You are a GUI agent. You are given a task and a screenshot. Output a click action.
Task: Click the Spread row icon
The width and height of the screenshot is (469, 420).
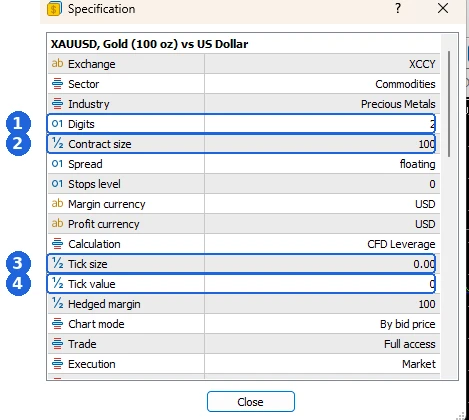coord(57,164)
